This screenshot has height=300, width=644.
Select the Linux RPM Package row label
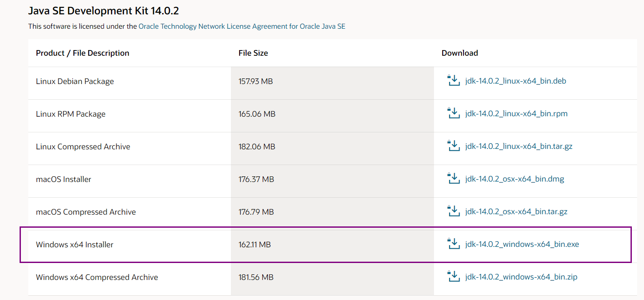(71, 114)
